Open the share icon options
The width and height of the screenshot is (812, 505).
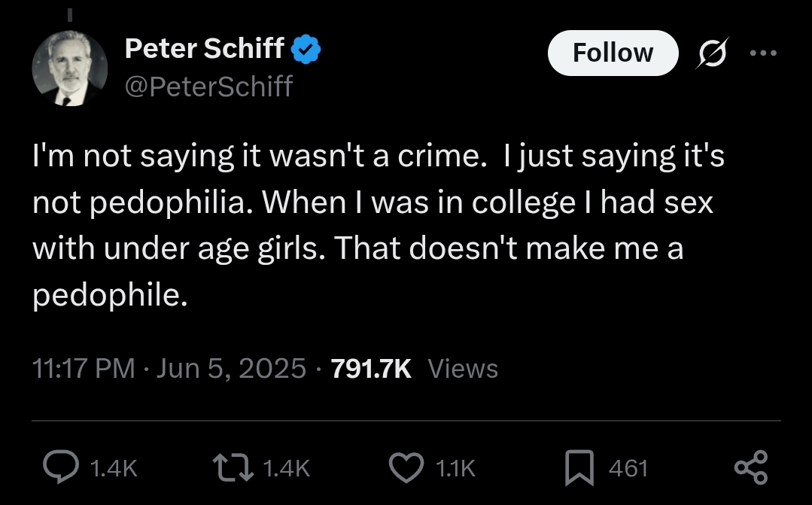pyautogui.click(x=750, y=467)
